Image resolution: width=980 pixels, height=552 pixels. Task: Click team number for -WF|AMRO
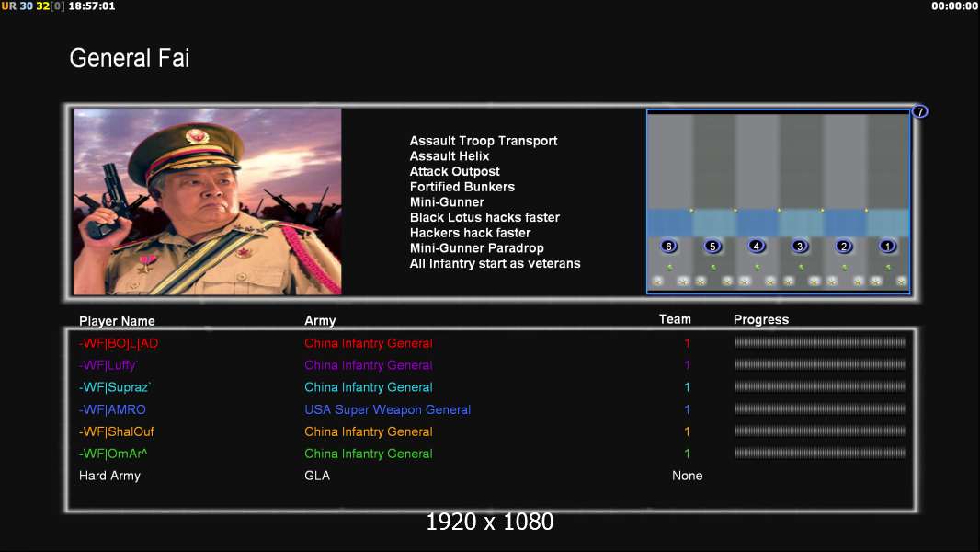[687, 409]
